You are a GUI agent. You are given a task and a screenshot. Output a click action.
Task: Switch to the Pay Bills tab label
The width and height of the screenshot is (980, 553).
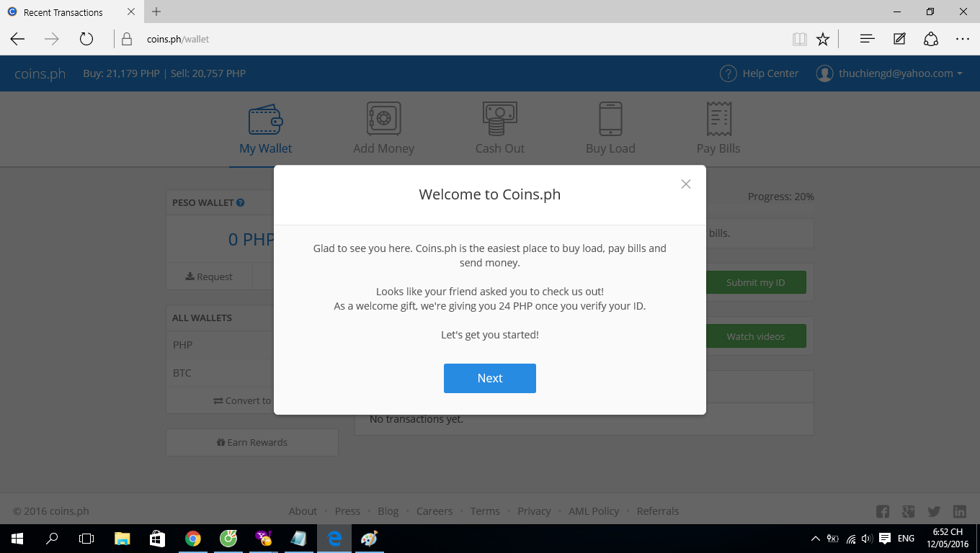(x=718, y=148)
